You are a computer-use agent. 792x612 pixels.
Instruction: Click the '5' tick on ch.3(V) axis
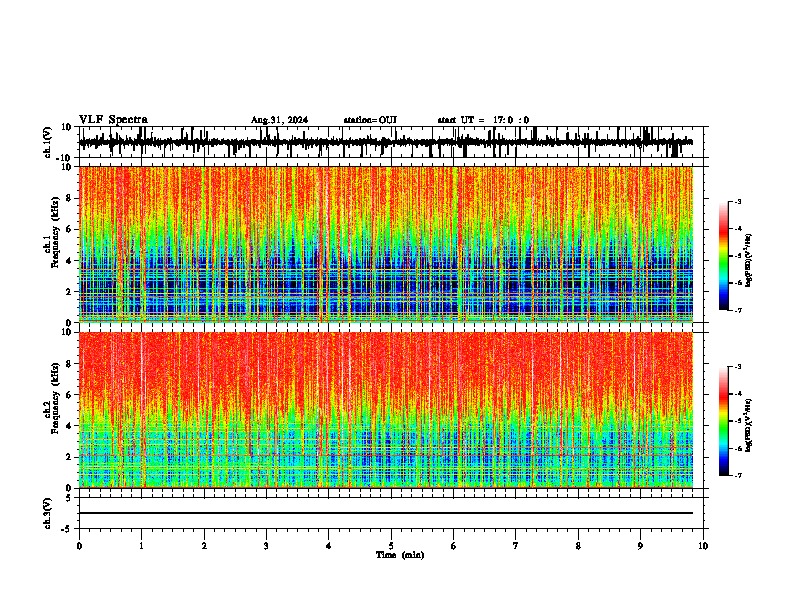(x=70, y=498)
